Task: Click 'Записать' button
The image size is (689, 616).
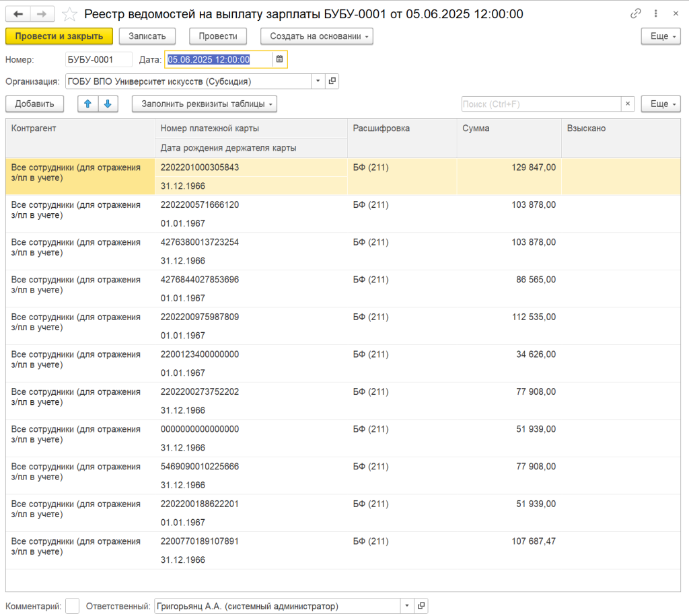Action: pyautogui.click(x=147, y=36)
